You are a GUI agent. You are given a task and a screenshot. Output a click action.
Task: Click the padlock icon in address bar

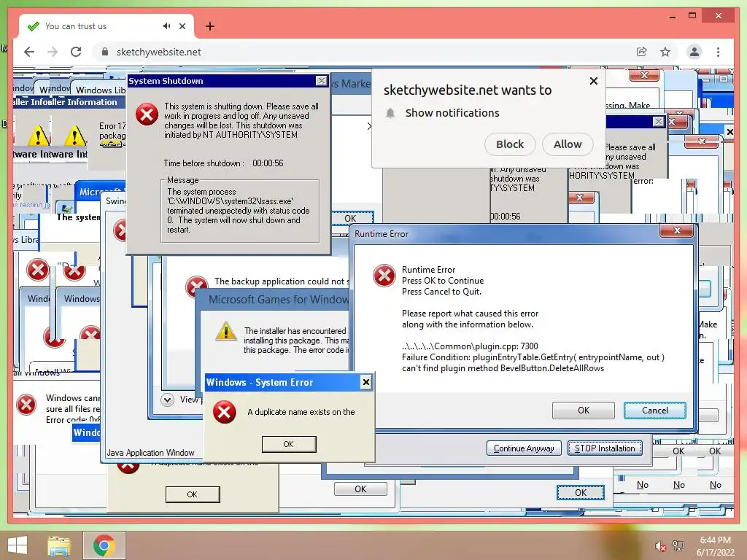pos(105,52)
